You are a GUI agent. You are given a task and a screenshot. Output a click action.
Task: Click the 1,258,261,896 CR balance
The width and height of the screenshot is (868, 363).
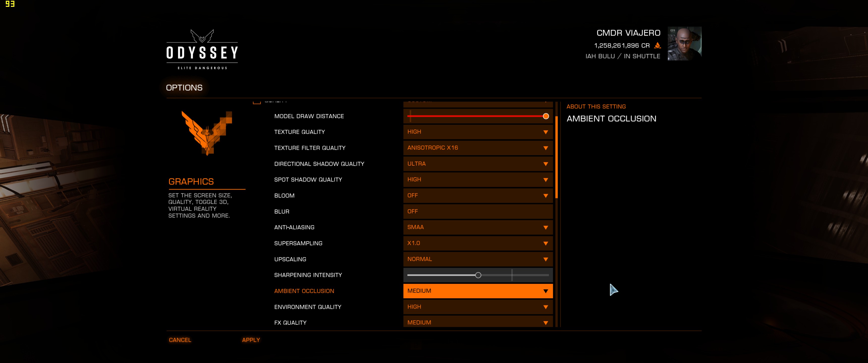click(622, 45)
